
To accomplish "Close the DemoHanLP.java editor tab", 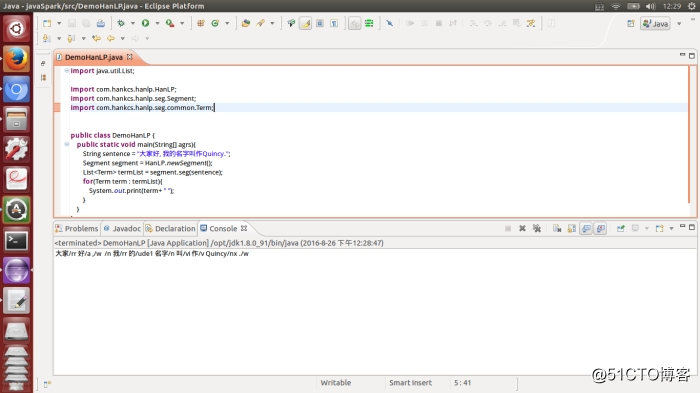I will coord(129,57).
